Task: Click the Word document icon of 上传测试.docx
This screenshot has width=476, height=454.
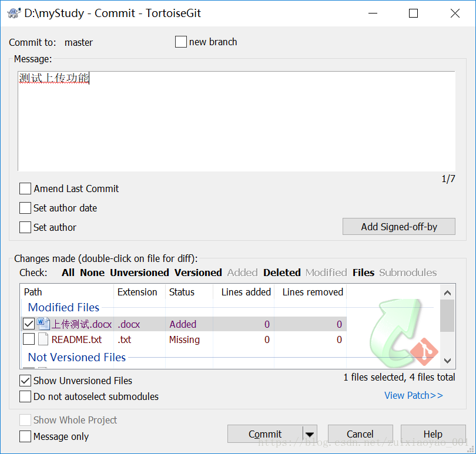Action: (43, 324)
